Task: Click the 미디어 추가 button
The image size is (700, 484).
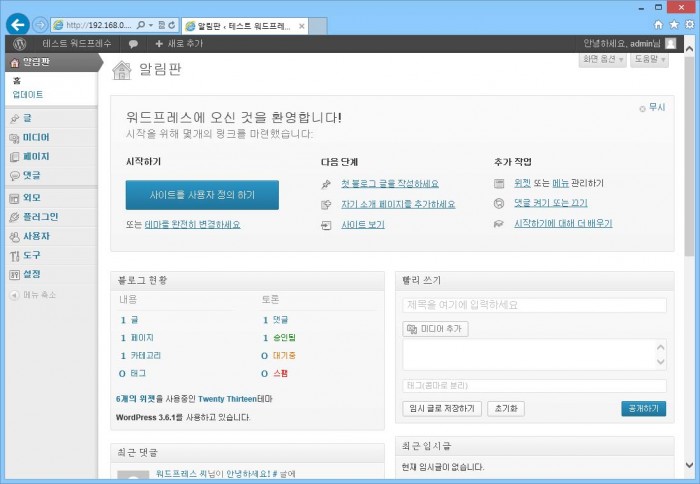Action: [x=435, y=329]
